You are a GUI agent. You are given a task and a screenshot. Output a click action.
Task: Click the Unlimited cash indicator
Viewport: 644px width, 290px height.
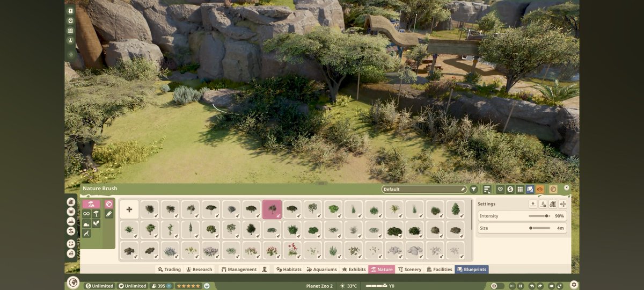pos(99,286)
